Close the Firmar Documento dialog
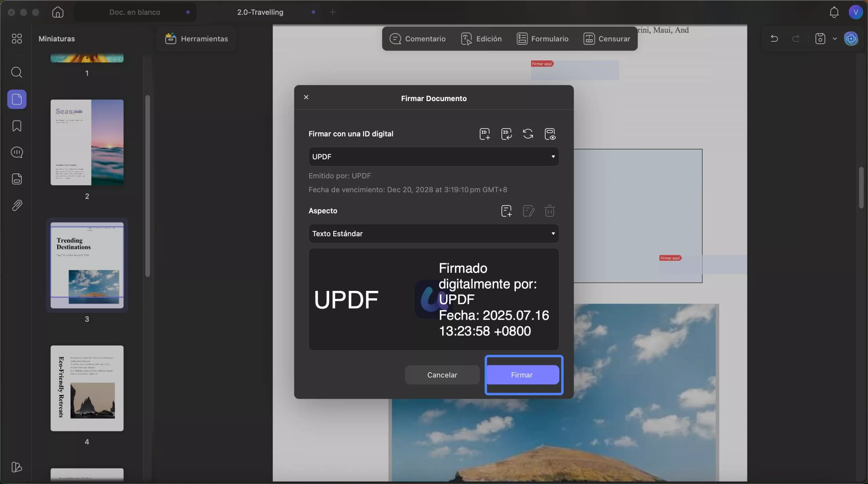868x484 pixels. click(306, 97)
